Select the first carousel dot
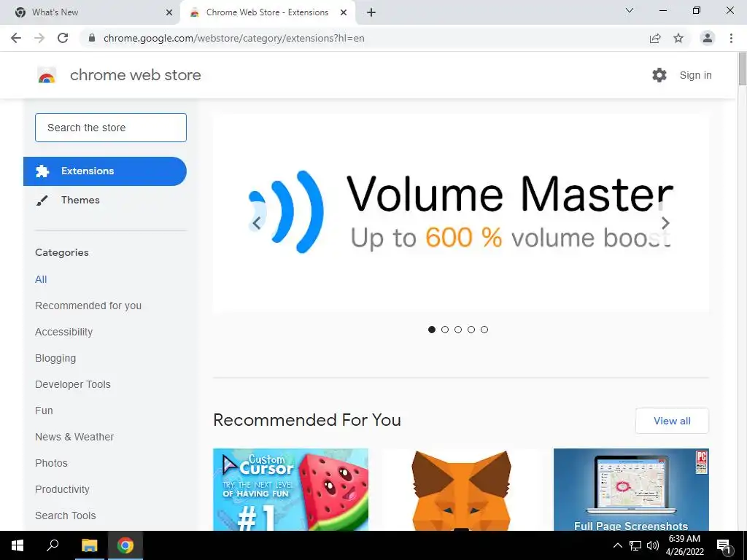This screenshot has height=560, width=747. click(432, 330)
